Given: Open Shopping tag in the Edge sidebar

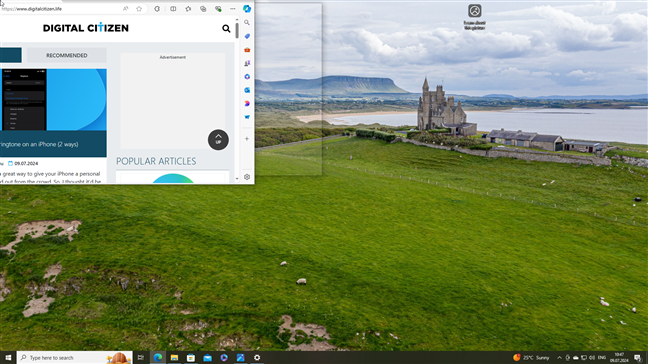Looking at the screenshot, I should [x=247, y=36].
